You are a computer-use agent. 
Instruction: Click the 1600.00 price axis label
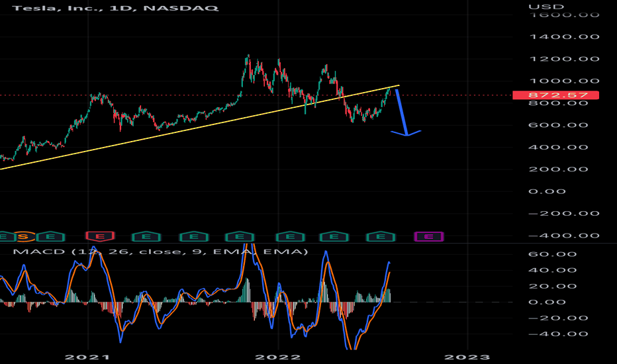(x=564, y=15)
